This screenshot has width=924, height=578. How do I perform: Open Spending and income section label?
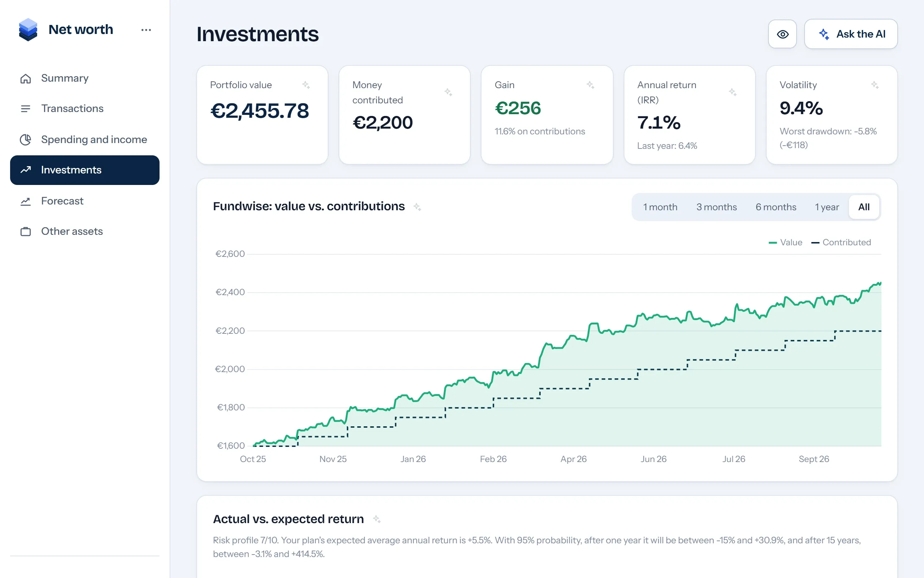[94, 139]
